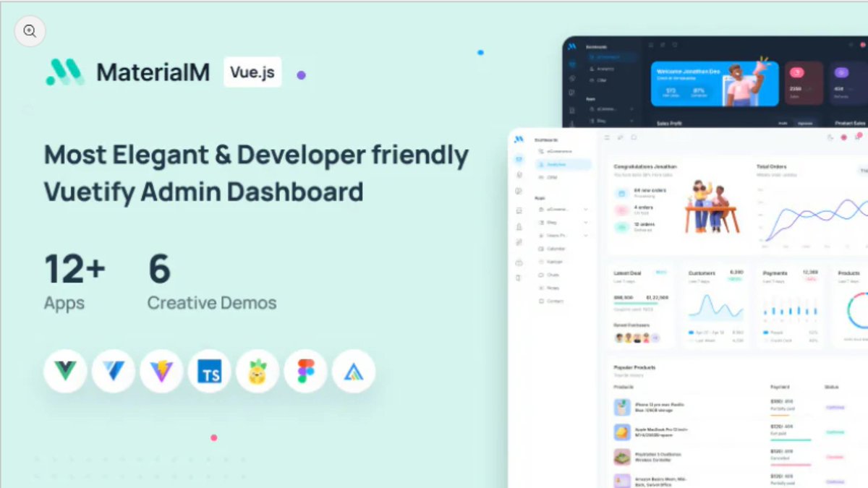Image resolution: width=868 pixels, height=488 pixels.
Task: Open Contact in light sidebar
Action: pyautogui.click(x=551, y=301)
